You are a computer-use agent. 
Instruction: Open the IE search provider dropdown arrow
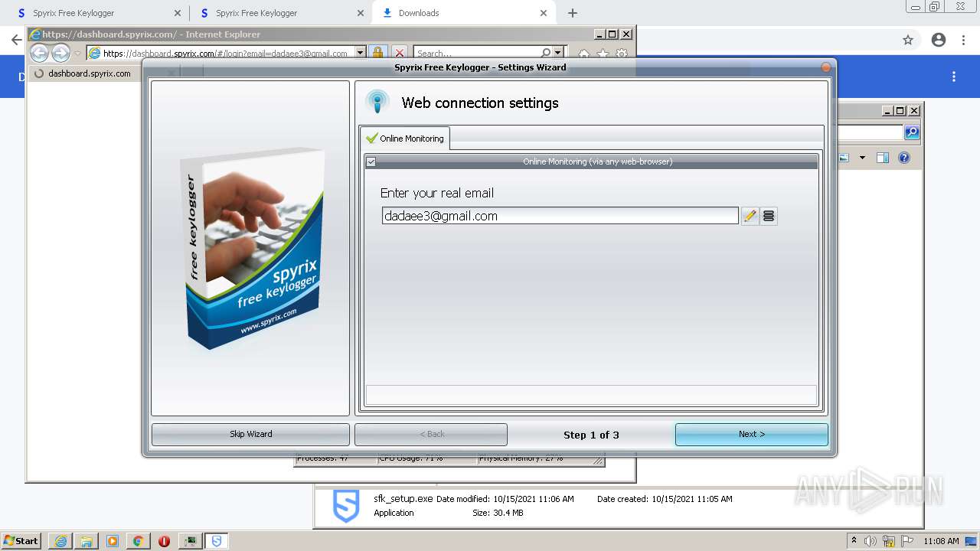tap(557, 53)
